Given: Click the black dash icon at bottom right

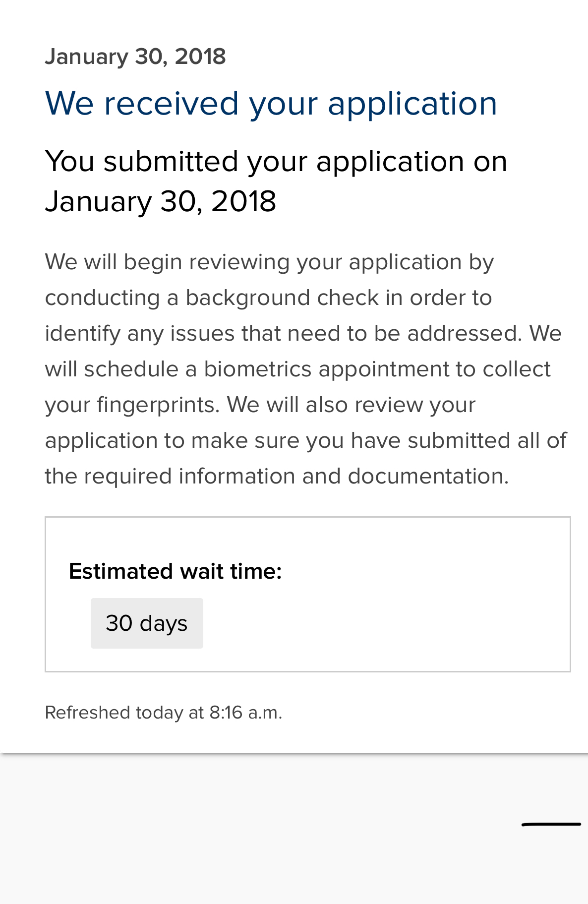Looking at the screenshot, I should tap(551, 824).
